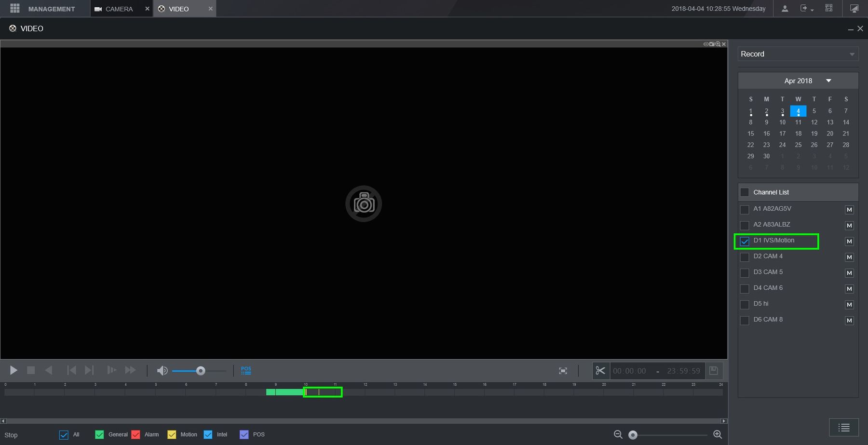The height and width of the screenshot is (445, 868).
Task: Toggle the POS record filter
Action: coord(244,435)
